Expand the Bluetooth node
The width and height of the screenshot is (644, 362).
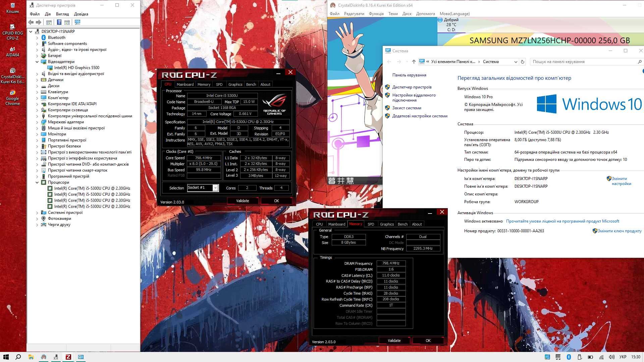point(37,38)
